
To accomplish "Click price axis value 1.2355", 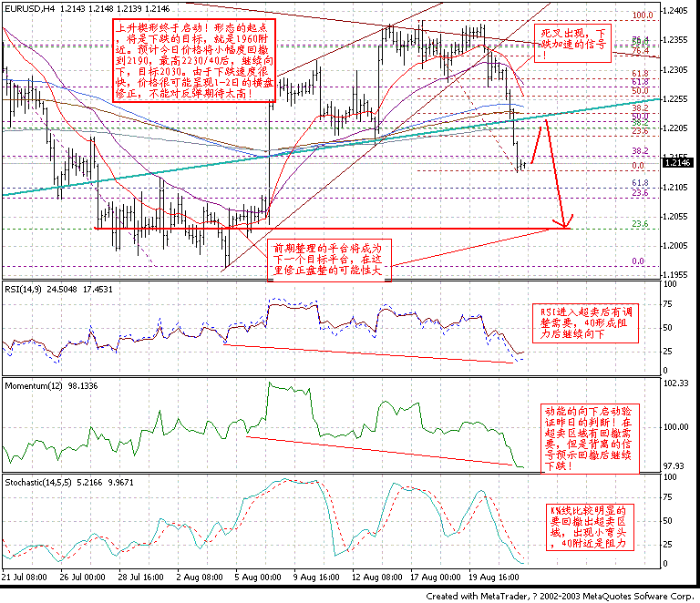I will [x=675, y=40].
